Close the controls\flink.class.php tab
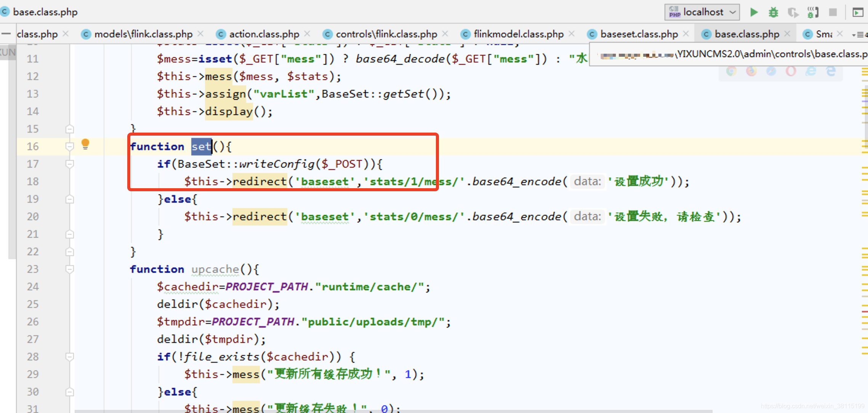The height and width of the screenshot is (413, 868). click(445, 34)
